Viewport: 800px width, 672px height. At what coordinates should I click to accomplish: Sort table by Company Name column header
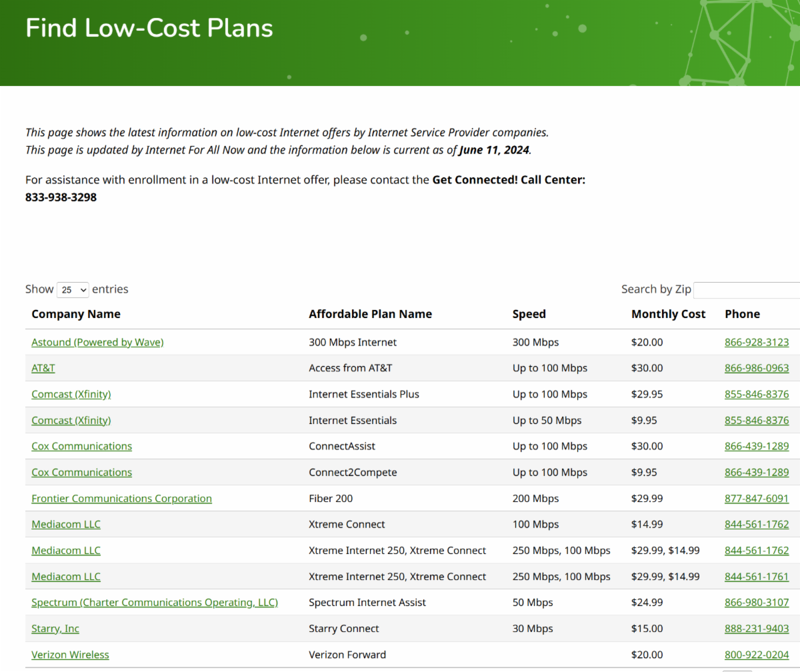pyautogui.click(x=76, y=314)
